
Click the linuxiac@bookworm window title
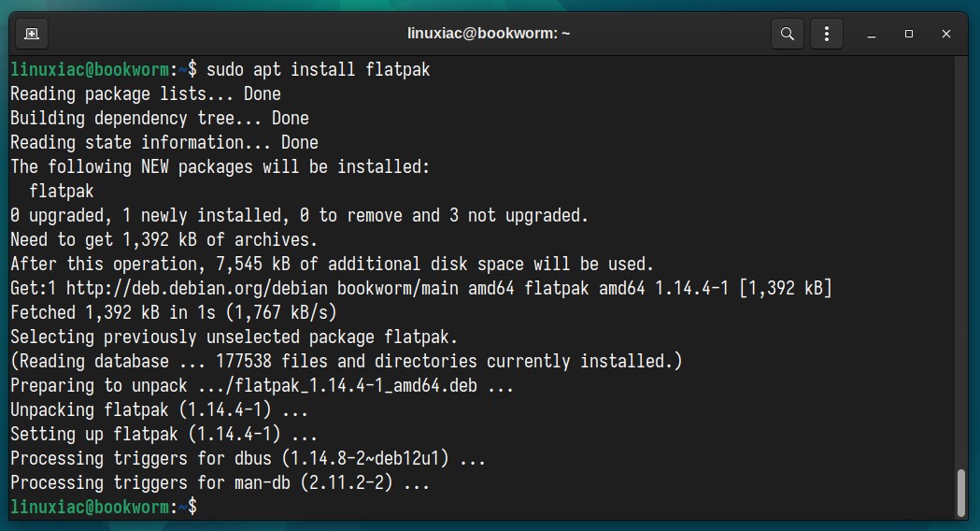pyautogui.click(x=489, y=33)
